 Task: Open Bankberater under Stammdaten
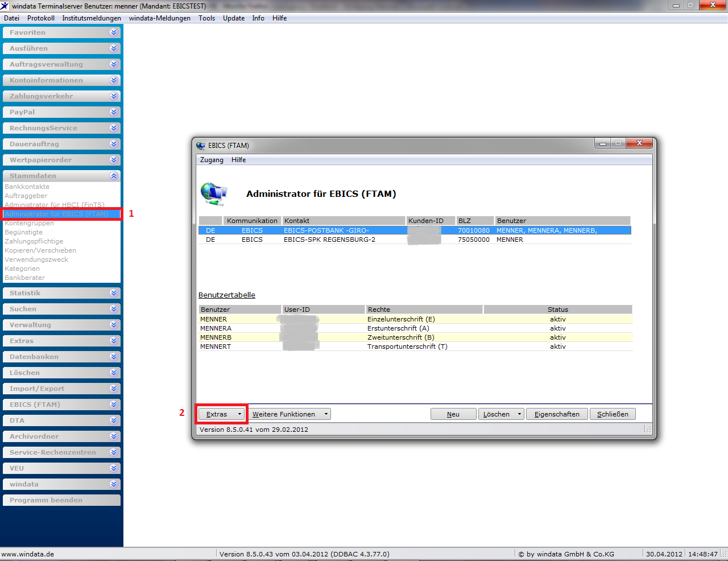click(25, 278)
